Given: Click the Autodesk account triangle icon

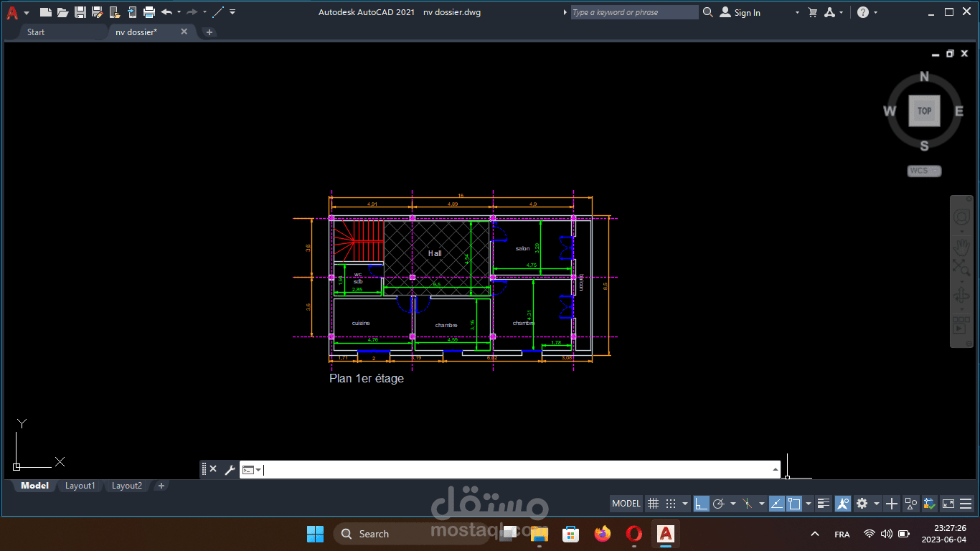Looking at the screenshot, I should [830, 12].
